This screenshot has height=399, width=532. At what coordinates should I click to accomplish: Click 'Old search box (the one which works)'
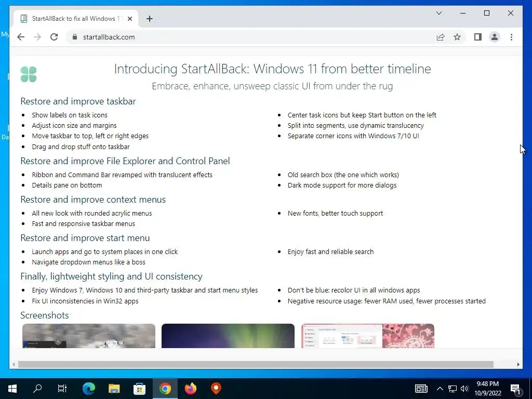click(x=343, y=175)
